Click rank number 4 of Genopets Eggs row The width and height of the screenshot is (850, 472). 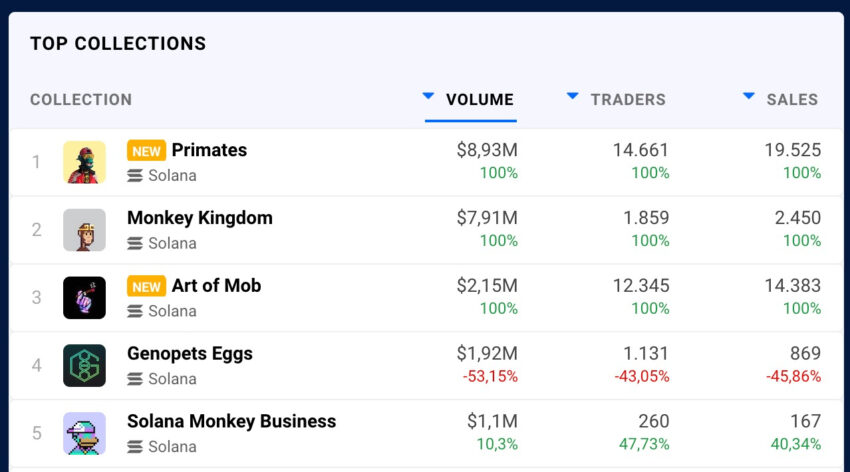click(x=36, y=365)
